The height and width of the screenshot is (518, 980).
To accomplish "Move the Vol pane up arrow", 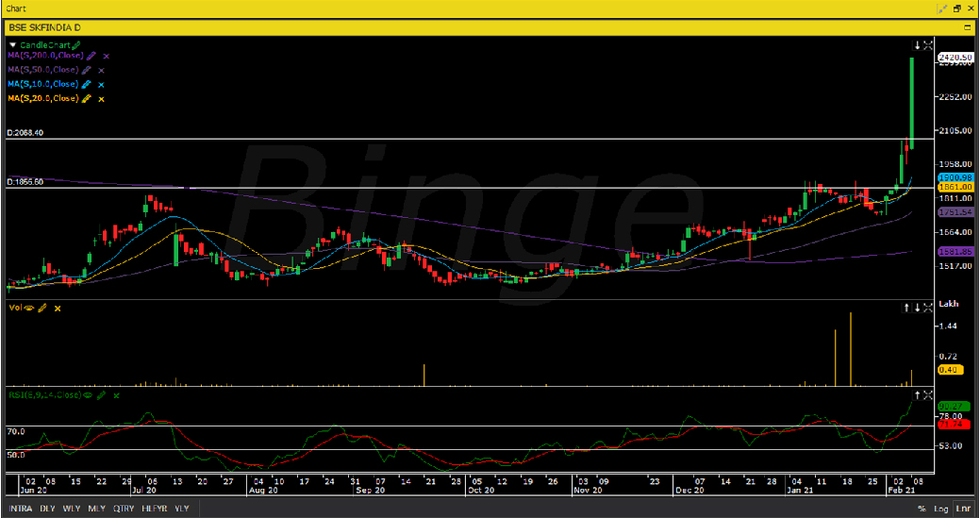I will pos(906,308).
